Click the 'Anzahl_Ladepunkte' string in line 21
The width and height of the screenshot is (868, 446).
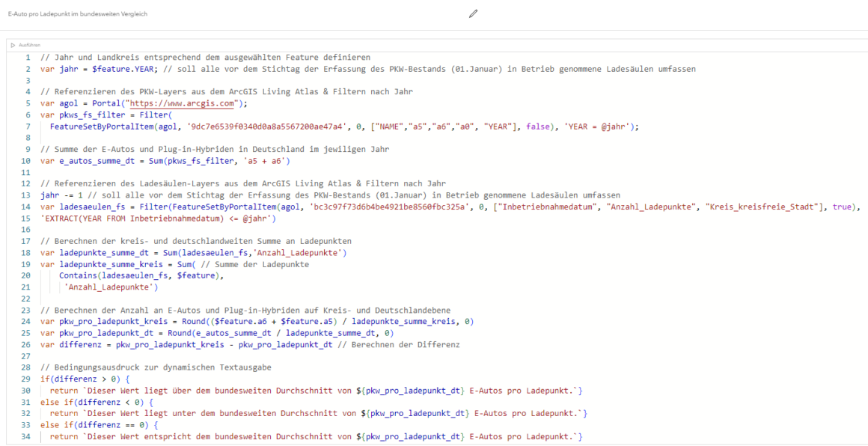tap(111, 287)
